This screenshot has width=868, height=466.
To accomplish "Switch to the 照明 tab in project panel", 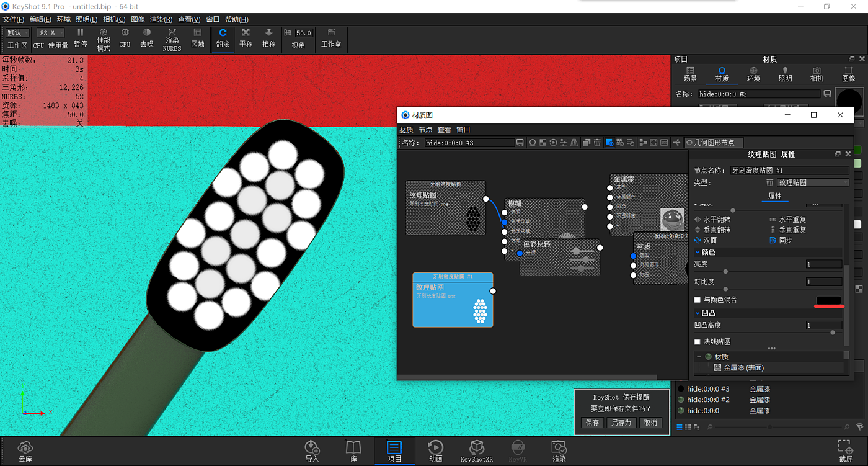I will tap(785, 74).
